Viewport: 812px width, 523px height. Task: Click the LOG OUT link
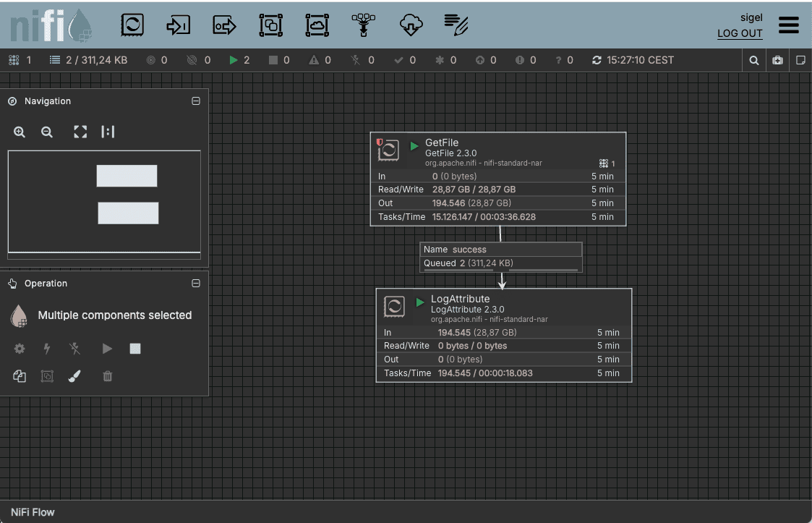740,33
